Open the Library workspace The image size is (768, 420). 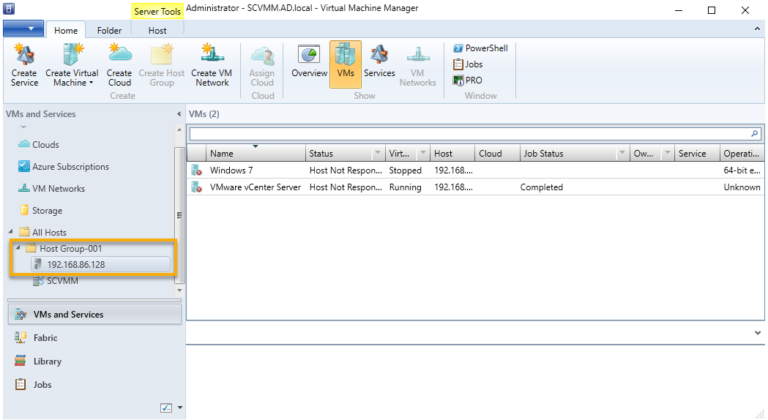point(47,361)
